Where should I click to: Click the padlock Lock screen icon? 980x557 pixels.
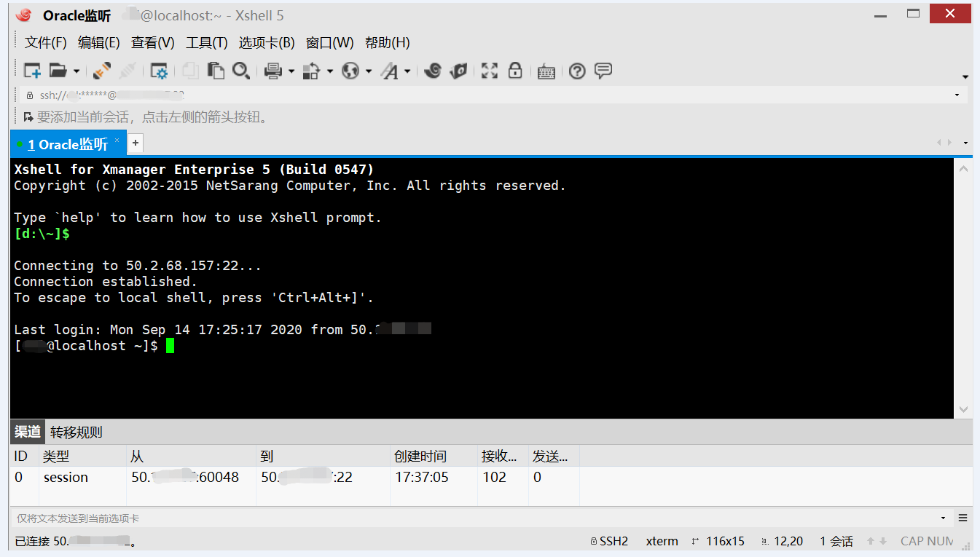pyautogui.click(x=515, y=71)
